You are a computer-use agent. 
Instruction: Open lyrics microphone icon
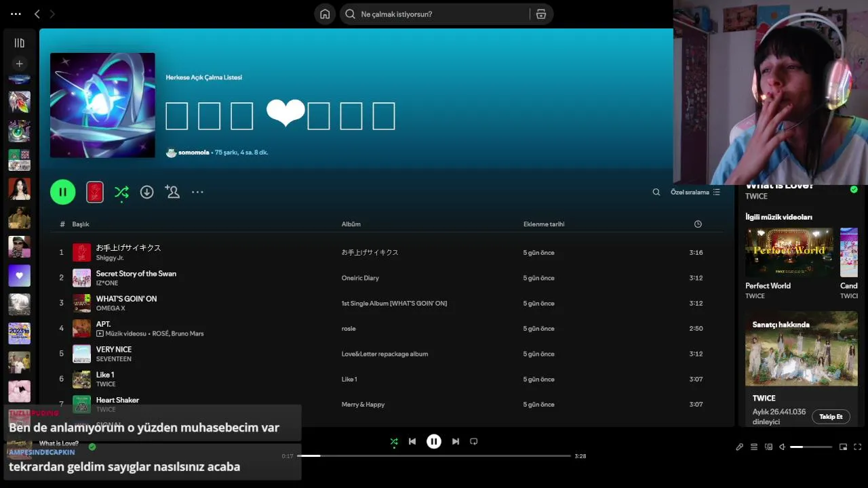coord(739,447)
